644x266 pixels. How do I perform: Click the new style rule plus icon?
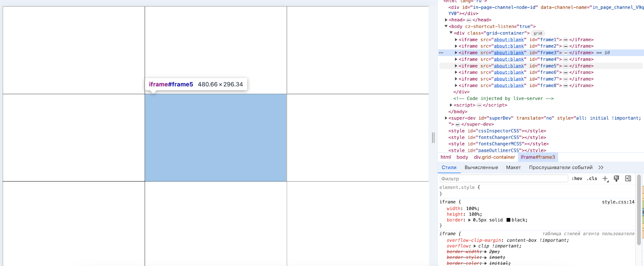click(605, 179)
